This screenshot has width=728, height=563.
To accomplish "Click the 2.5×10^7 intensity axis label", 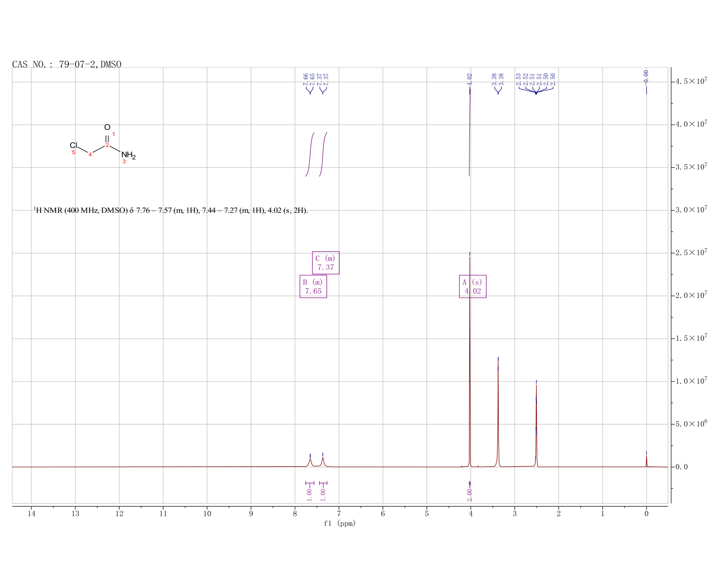I will tap(691, 253).
